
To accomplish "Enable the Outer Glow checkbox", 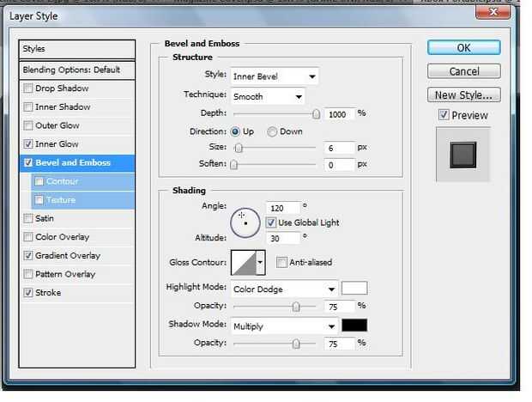I will point(27,125).
